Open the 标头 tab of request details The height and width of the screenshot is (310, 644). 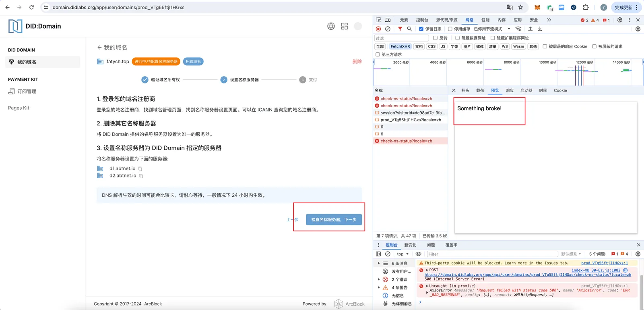pos(465,91)
